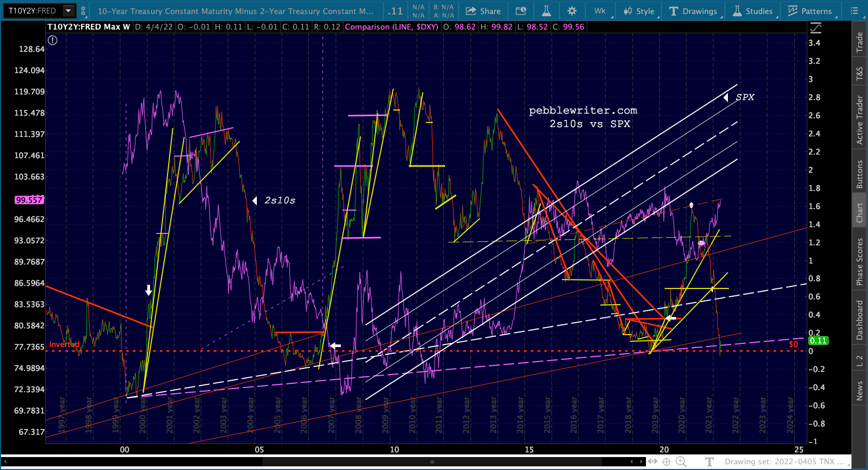
Task: Open the Phase Scores side tab
Action: tap(860, 261)
